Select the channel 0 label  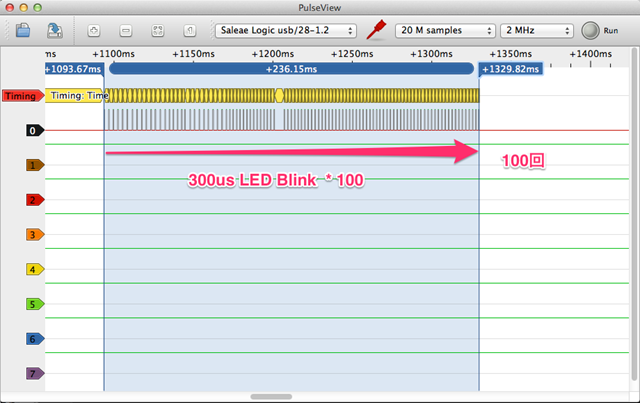pos(34,130)
